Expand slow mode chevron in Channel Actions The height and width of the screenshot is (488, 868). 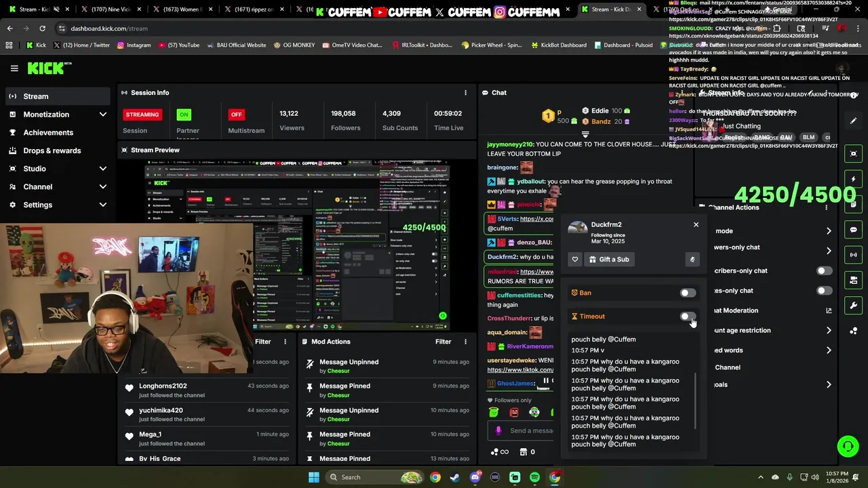[x=829, y=231]
